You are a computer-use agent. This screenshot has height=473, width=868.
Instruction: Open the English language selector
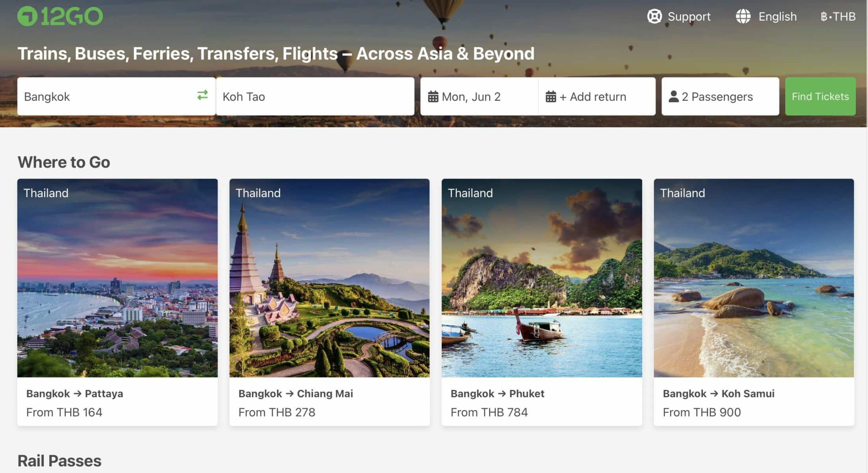pyautogui.click(x=777, y=17)
